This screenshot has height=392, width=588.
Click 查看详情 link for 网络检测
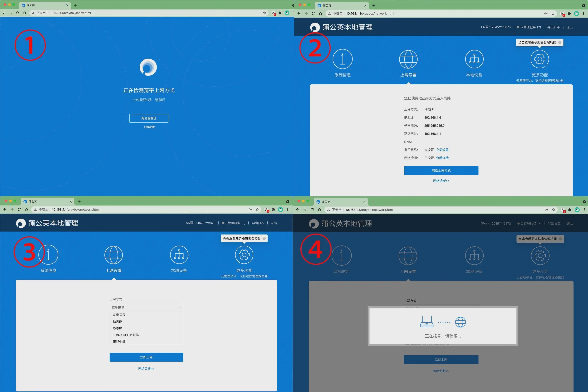(442, 158)
